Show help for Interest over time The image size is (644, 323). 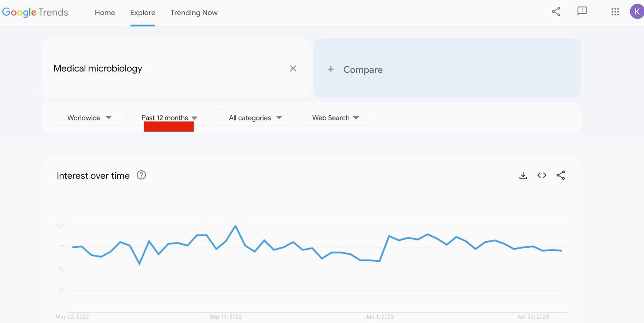tap(141, 175)
